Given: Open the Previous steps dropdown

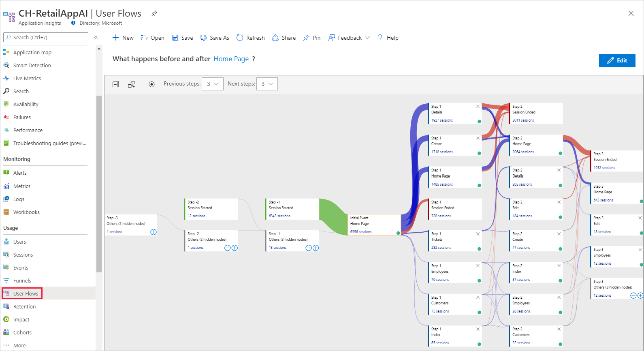Looking at the screenshot, I should coord(213,84).
